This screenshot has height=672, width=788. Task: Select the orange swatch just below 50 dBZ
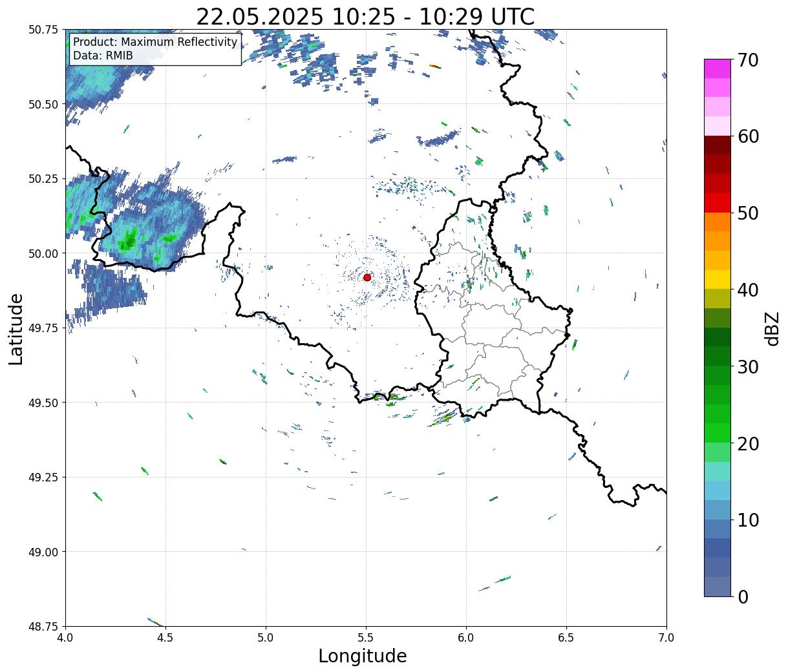[718, 222]
